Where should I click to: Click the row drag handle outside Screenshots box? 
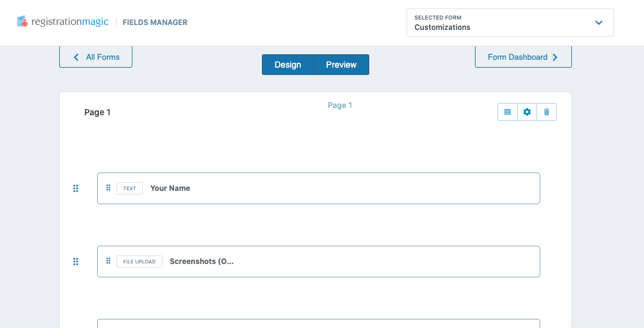[x=76, y=262]
